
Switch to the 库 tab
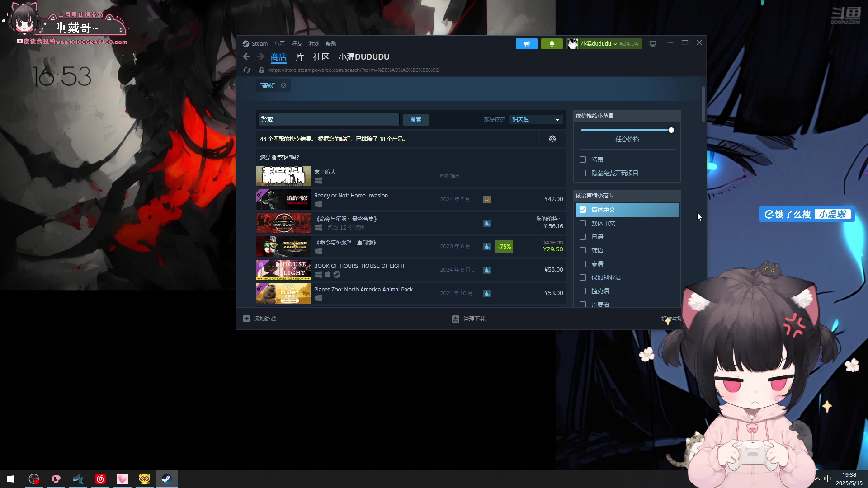[x=300, y=57]
